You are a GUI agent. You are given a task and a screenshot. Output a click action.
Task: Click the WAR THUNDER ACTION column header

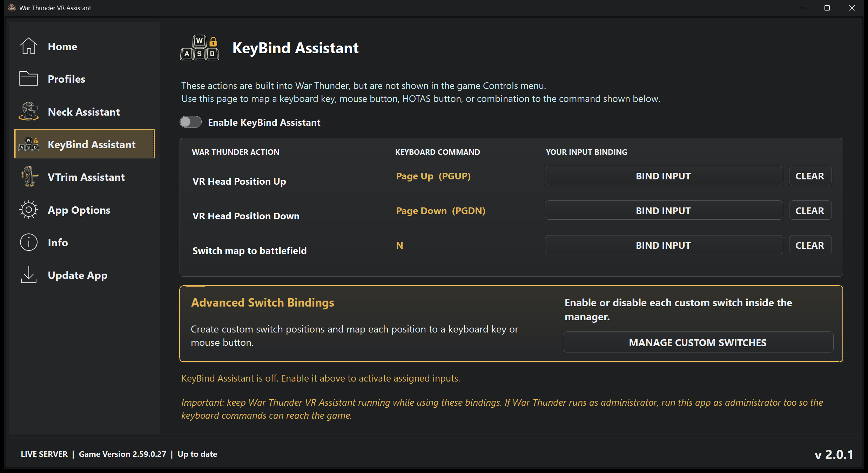tap(235, 152)
